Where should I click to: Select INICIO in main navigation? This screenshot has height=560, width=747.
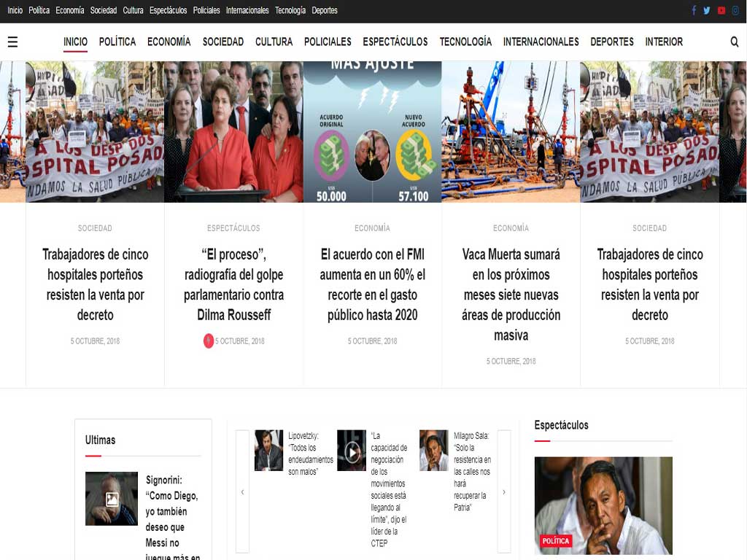pos(75,42)
